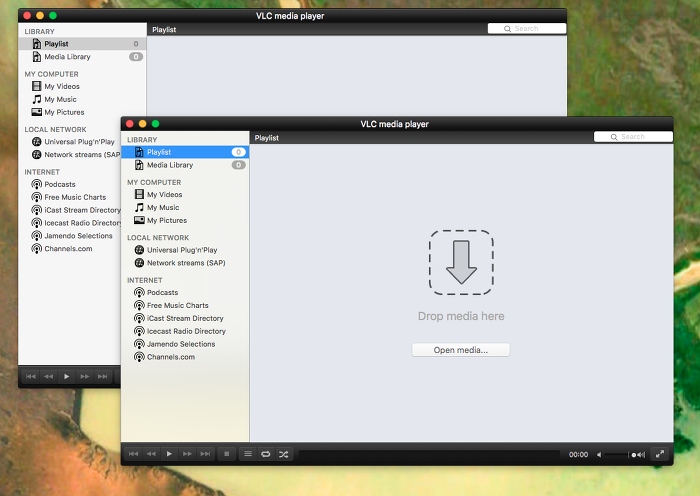Click Media Library count badge in back window

136,57
